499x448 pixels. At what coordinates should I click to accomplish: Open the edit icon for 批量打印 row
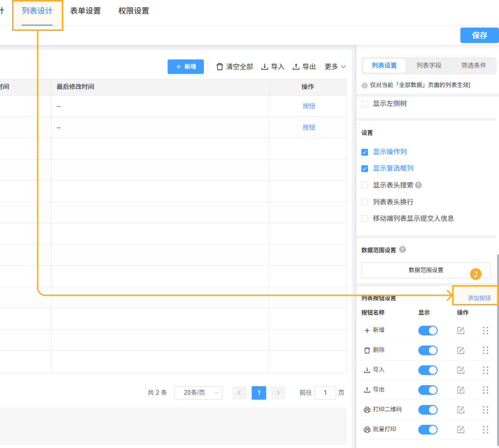click(460, 430)
